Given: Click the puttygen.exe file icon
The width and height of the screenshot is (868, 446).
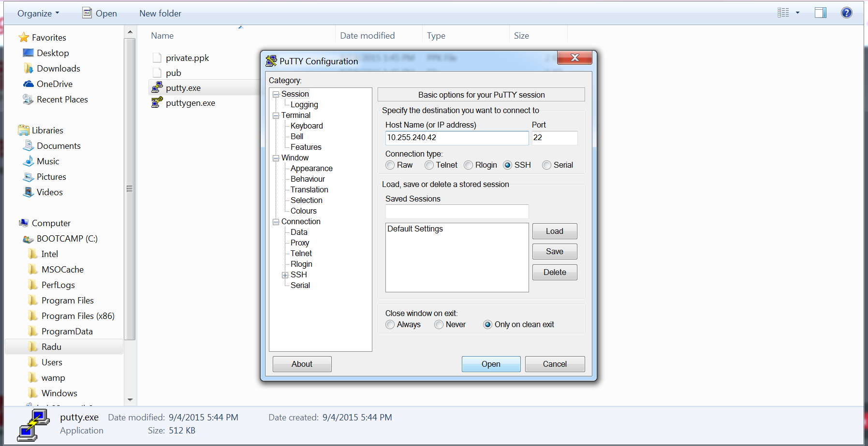Looking at the screenshot, I should [157, 102].
